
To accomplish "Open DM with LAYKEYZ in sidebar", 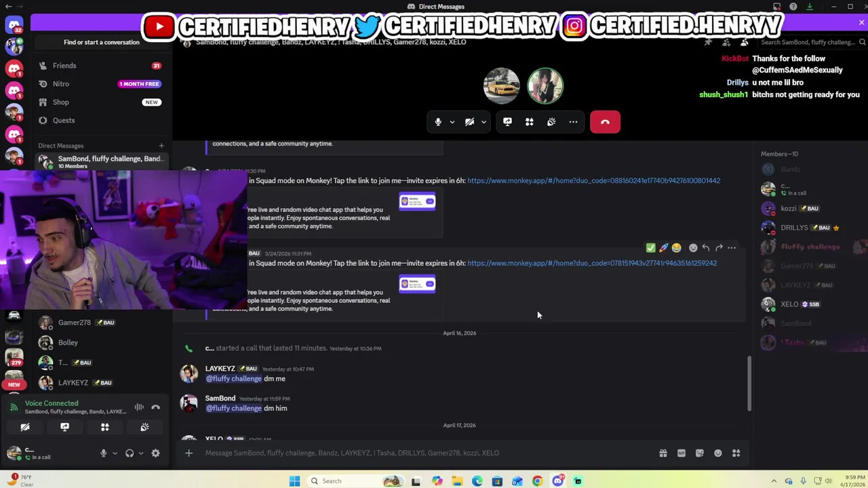I will (100, 383).
